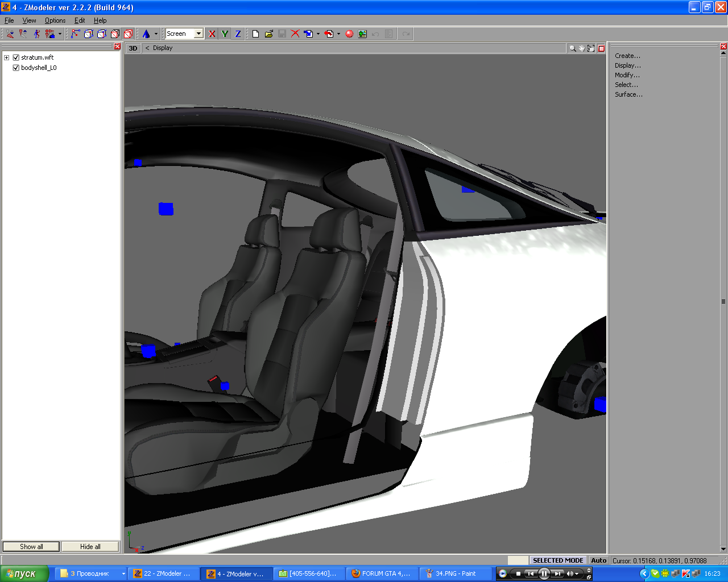Open the Options menu
The width and height of the screenshot is (728, 582).
point(55,20)
